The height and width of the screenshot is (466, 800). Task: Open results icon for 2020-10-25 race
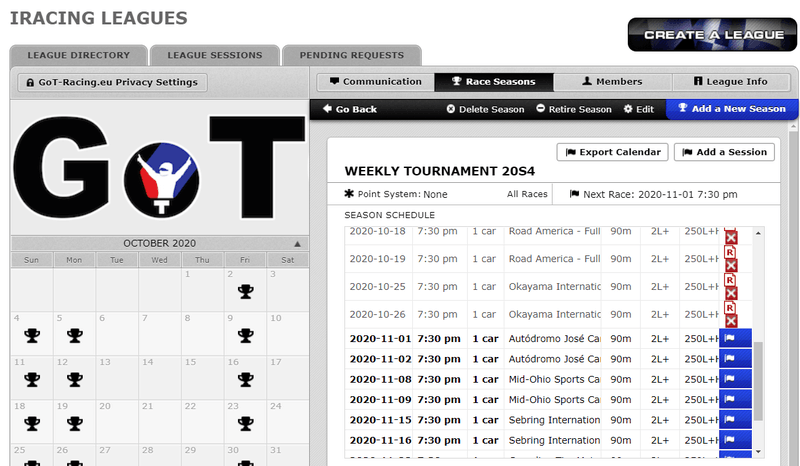730,280
